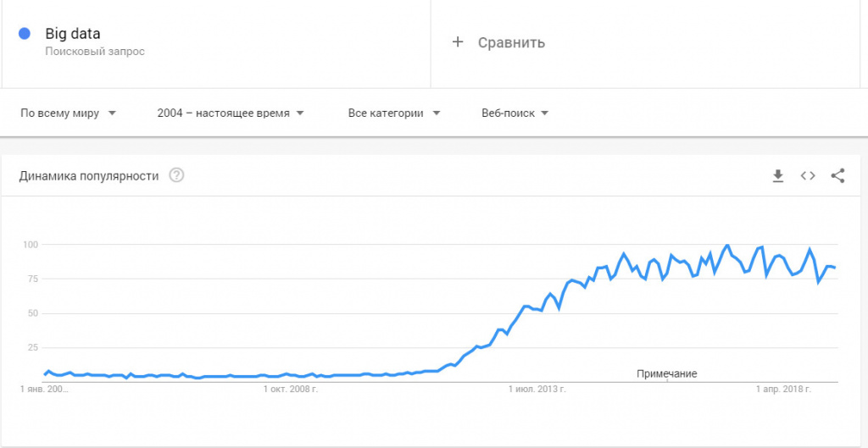Screen dimensions: 868x448
Task: Click the Примечание note marker on chart
Action: [x=666, y=373]
